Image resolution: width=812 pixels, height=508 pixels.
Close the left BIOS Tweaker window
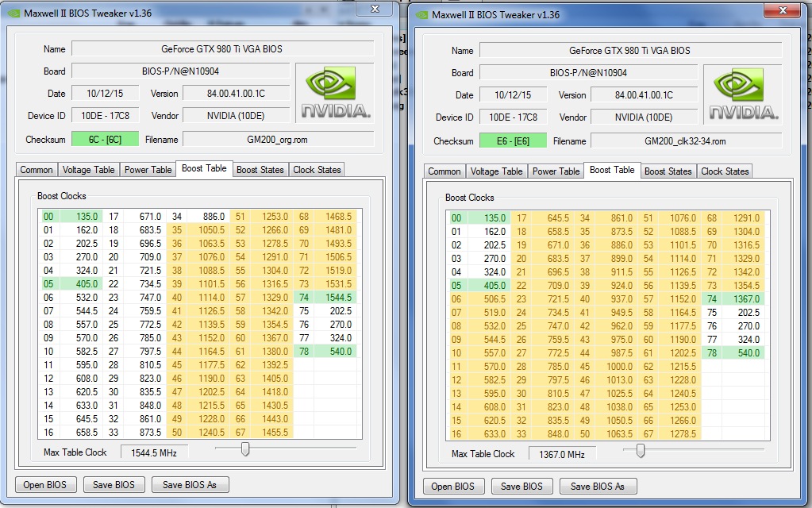point(375,9)
